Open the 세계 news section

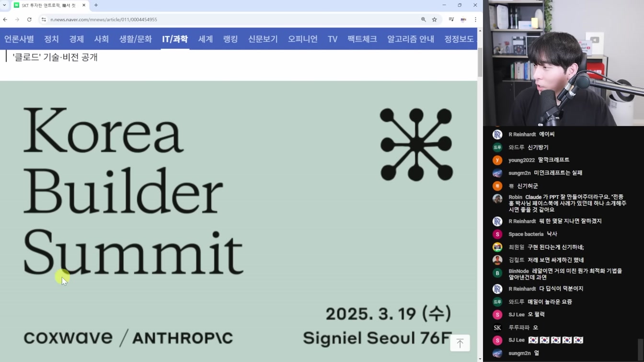[206, 39]
